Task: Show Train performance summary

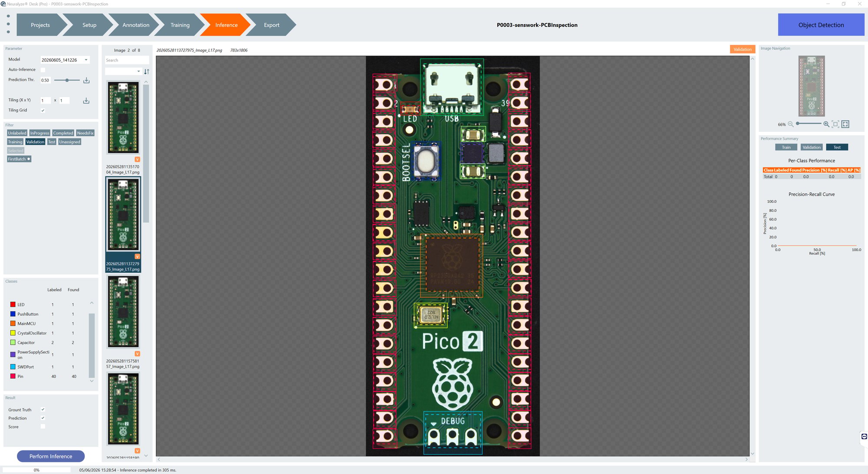Action: pyautogui.click(x=786, y=147)
